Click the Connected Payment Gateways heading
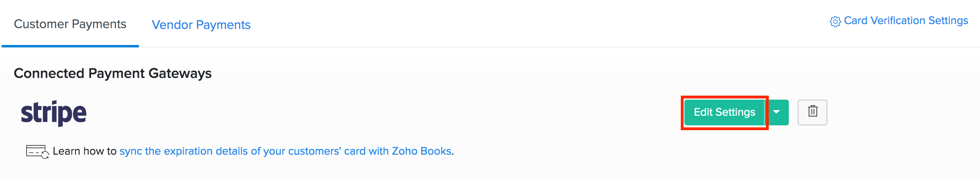Viewport: 980px width, 180px height. click(112, 74)
